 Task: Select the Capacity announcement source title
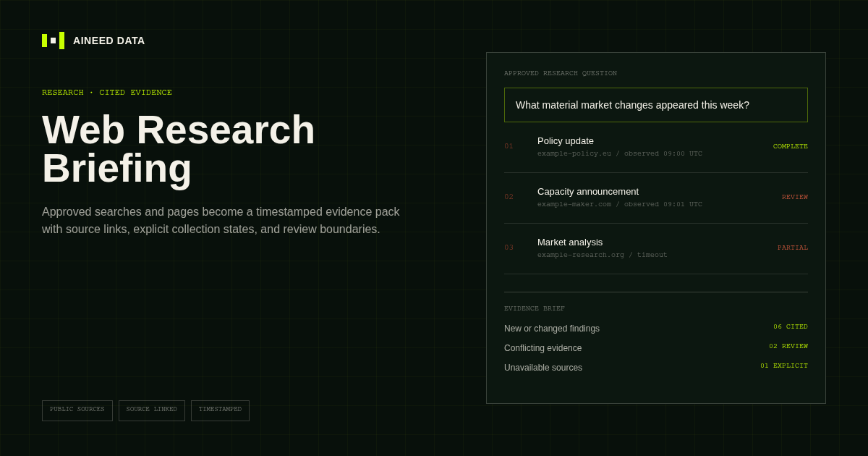click(588, 192)
